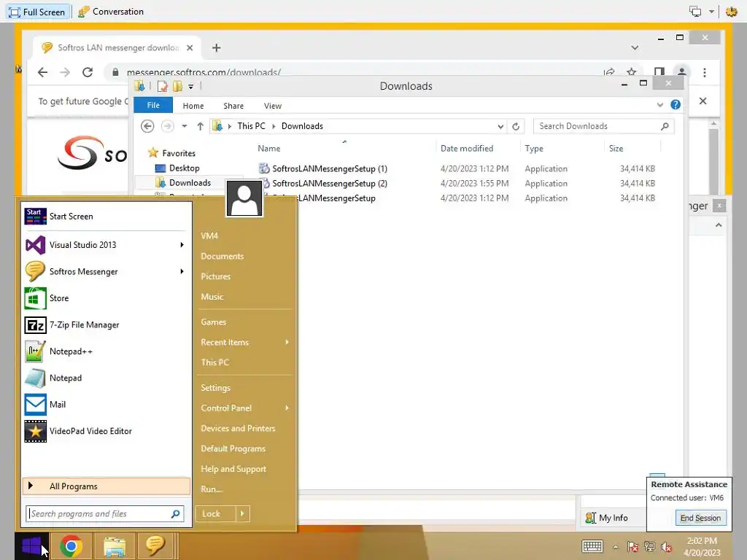Open File Explorer from the taskbar
747x560 pixels.
point(115,545)
